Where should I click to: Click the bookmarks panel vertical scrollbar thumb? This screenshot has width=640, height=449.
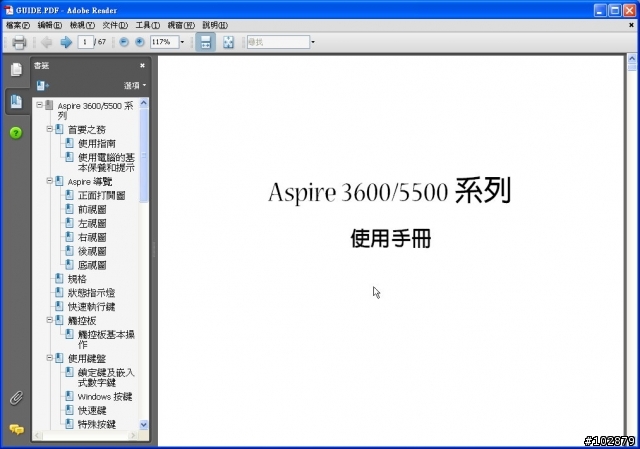(x=144, y=155)
